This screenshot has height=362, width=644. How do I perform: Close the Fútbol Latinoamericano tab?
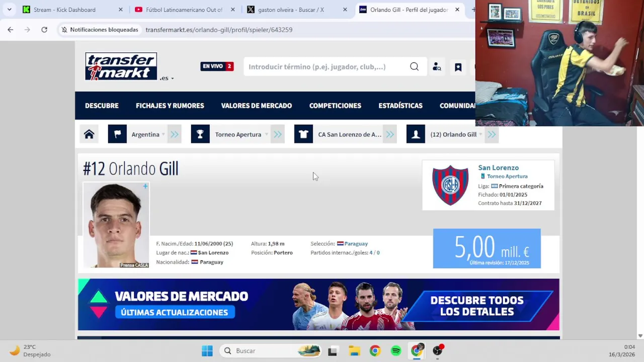(x=233, y=10)
